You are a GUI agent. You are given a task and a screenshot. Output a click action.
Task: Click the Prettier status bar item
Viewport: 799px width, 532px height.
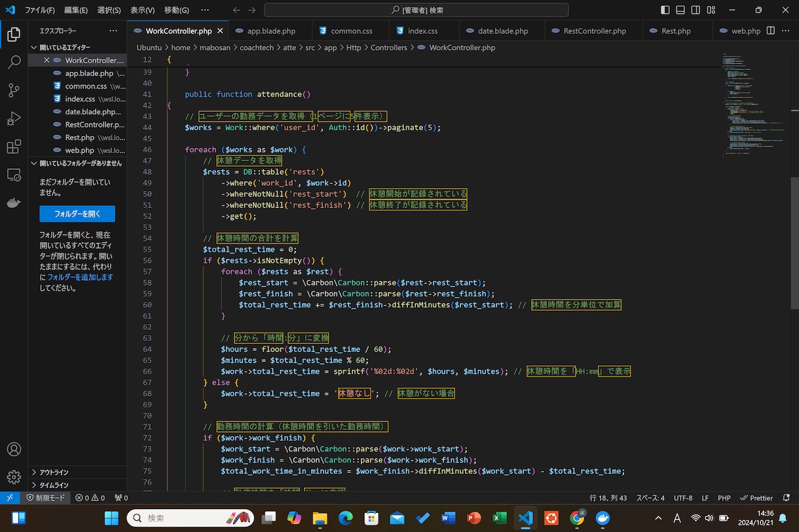pos(757,498)
